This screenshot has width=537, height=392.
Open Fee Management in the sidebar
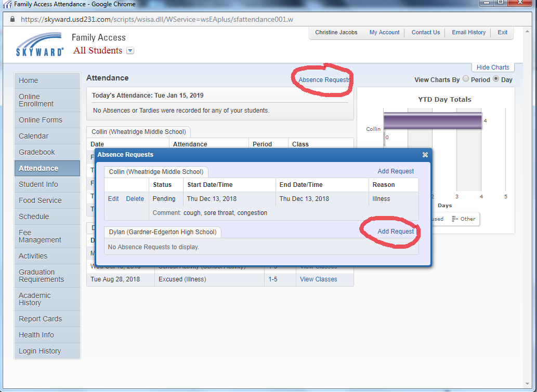point(47,236)
